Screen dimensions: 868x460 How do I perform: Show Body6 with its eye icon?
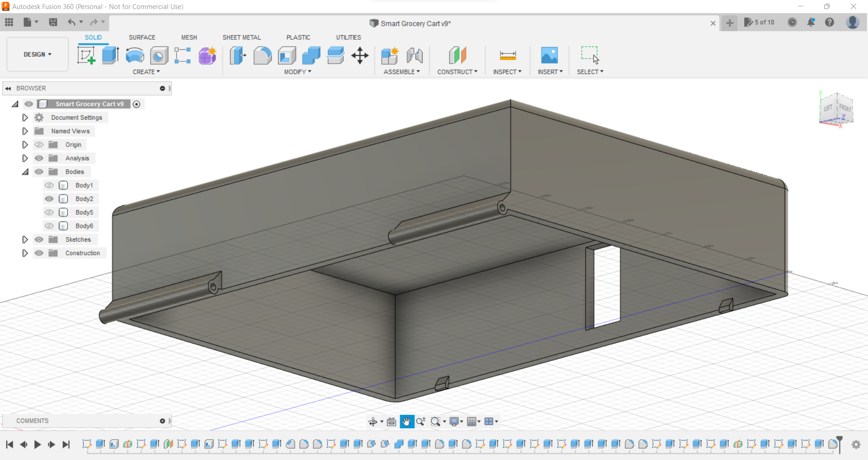pyautogui.click(x=49, y=226)
